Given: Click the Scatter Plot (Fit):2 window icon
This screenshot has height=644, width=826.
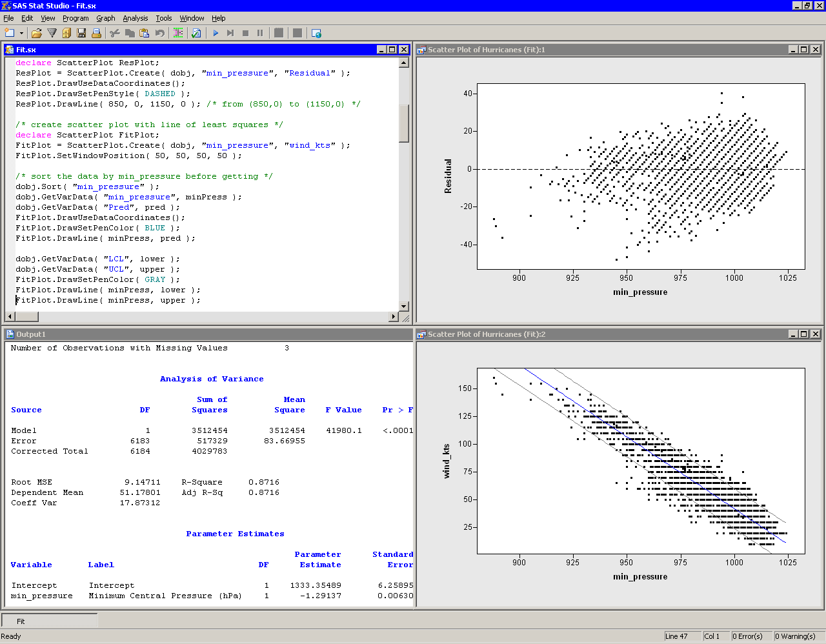Looking at the screenshot, I should [421, 334].
